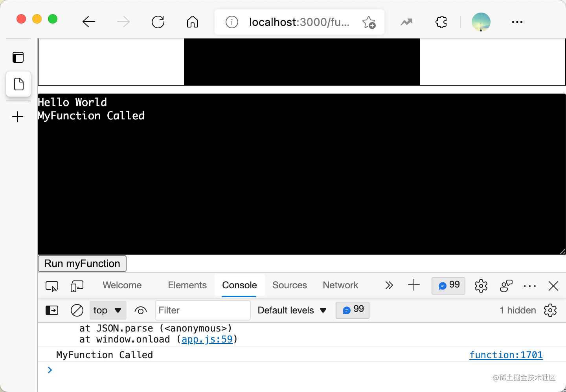Activate inspect element picker tool
This screenshot has width=566, height=392.
point(52,286)
